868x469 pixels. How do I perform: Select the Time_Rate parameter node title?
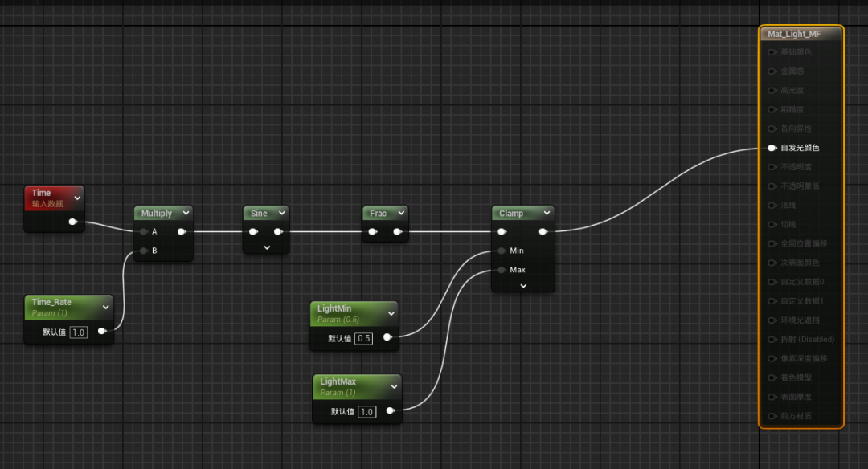point(51,302)
